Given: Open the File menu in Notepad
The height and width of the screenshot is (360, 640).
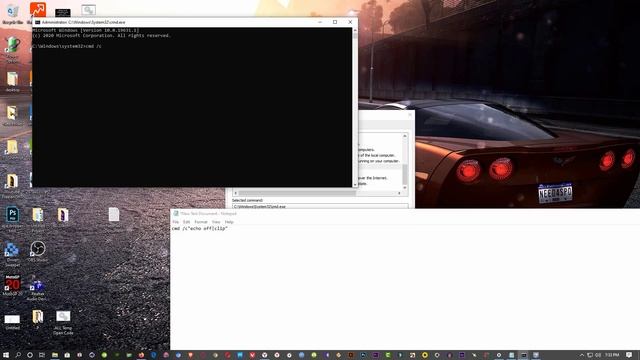Looking at the screenshot, I should point(176,222).
